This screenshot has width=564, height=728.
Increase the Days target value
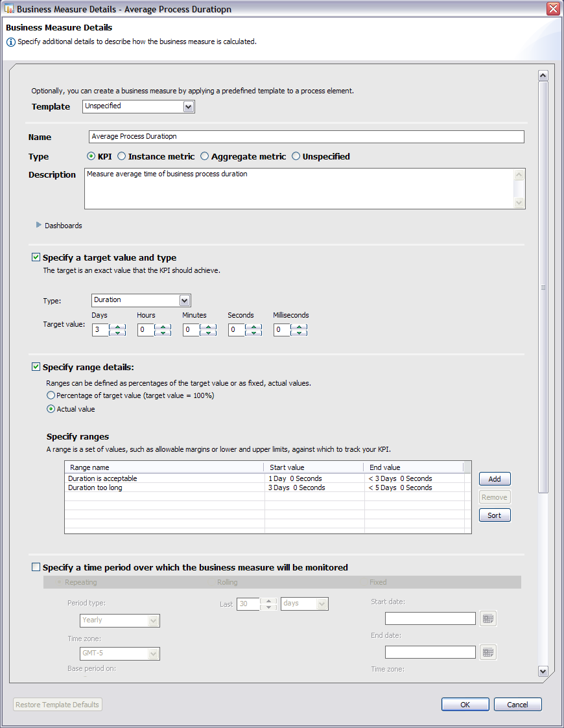(x=117, y=327)
